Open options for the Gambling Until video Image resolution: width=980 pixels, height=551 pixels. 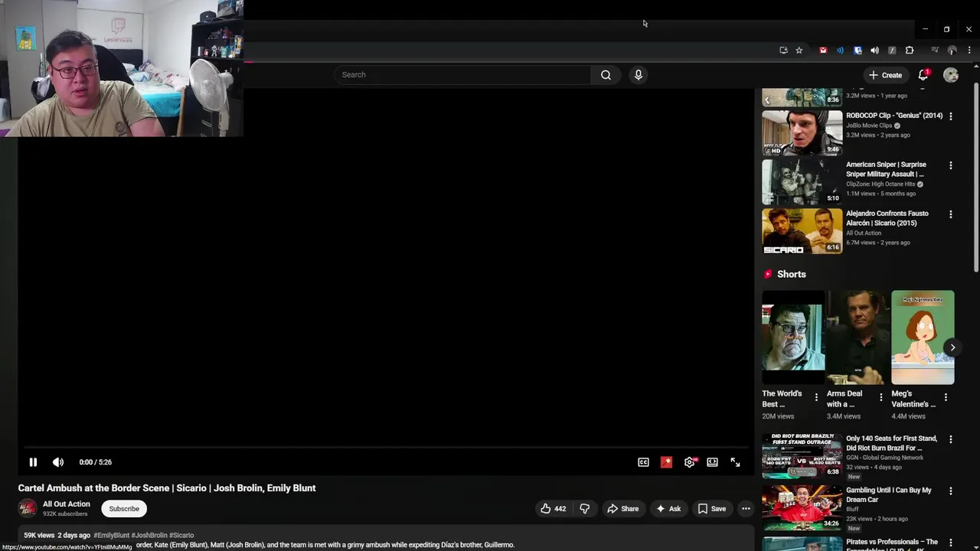(x=951, y=491)
